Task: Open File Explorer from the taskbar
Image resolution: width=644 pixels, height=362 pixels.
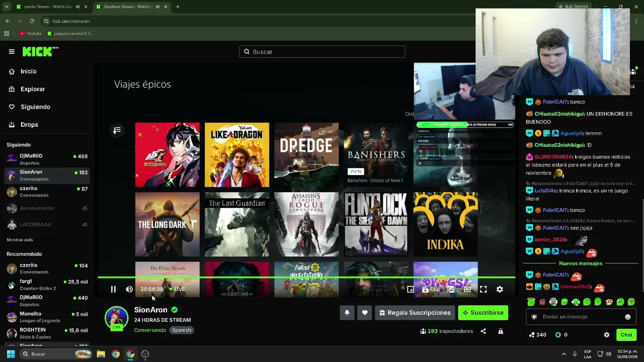Action: click(x=101, y=354)
